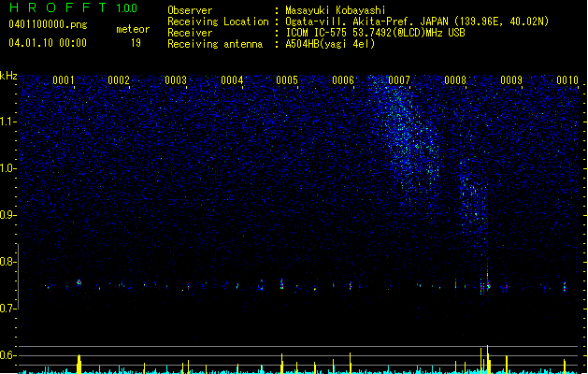Viewport: 588px width, 374px height.
Task: Select the ICOM IC-575 53.7492 MHz USB text
Action: click(376, 33)
